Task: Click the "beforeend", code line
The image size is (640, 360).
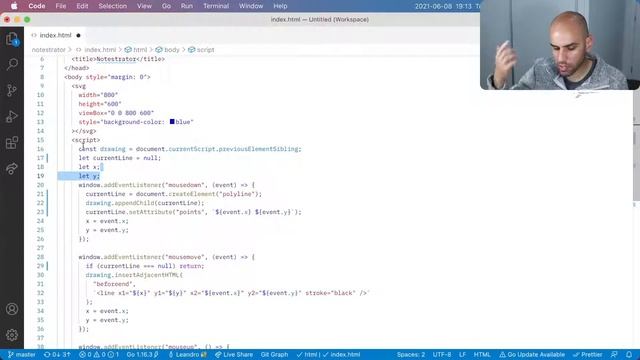Action: [x=114, y=284]
